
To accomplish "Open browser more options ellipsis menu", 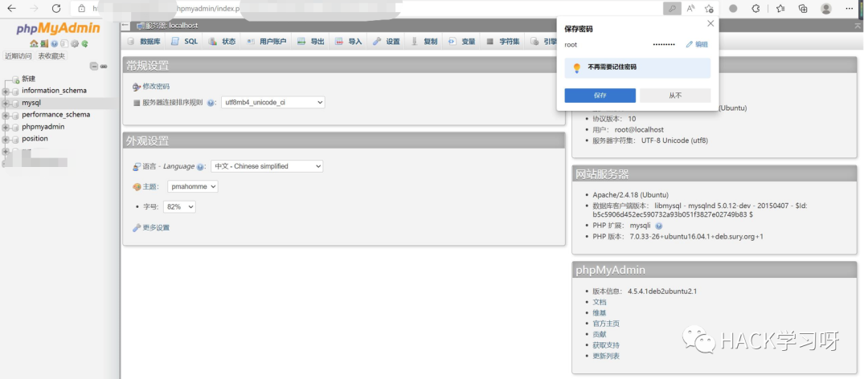I will (850, 8).
